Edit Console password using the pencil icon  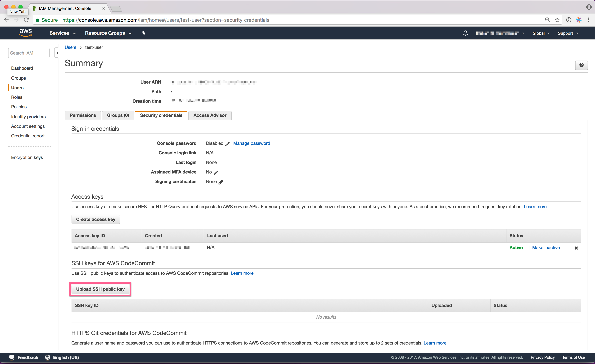tap(227, 144)
